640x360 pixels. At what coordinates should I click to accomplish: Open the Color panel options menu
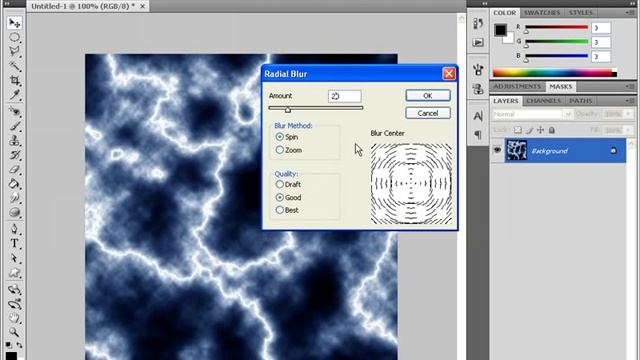(x=630, y=13)
